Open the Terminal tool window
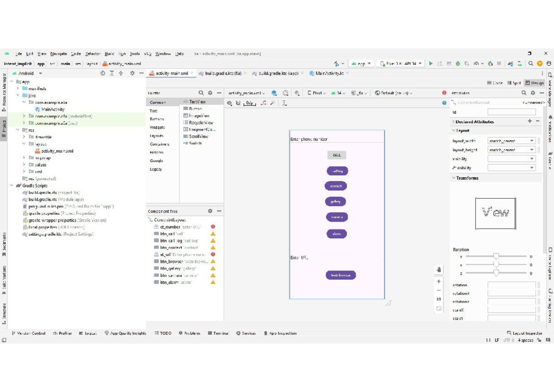Viewport: 554px width, 392px height. point(218,333)
